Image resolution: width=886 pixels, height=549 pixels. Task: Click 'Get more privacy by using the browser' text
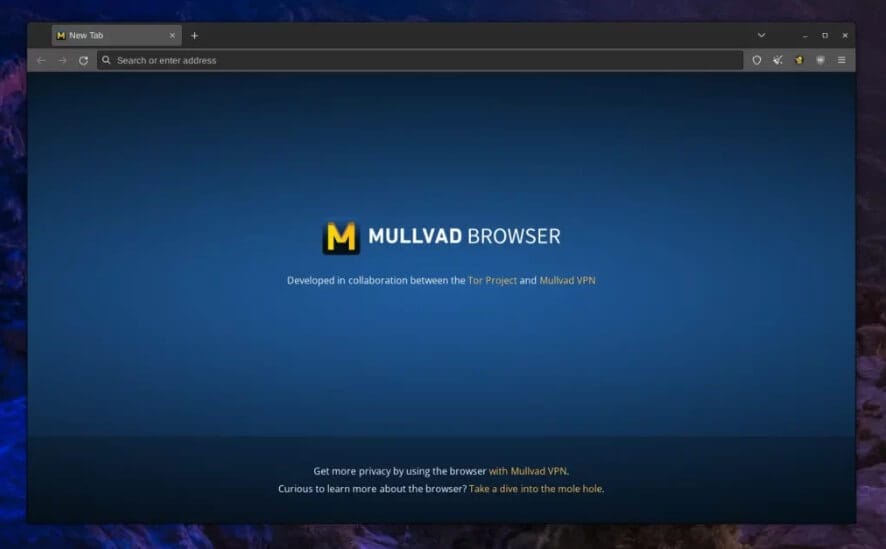[x=399, y=471]
